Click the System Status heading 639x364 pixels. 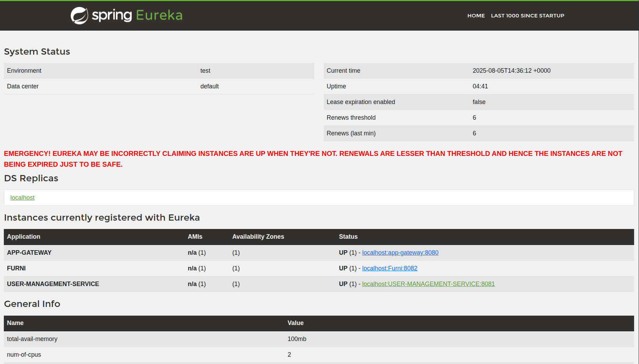click(37, 52)
